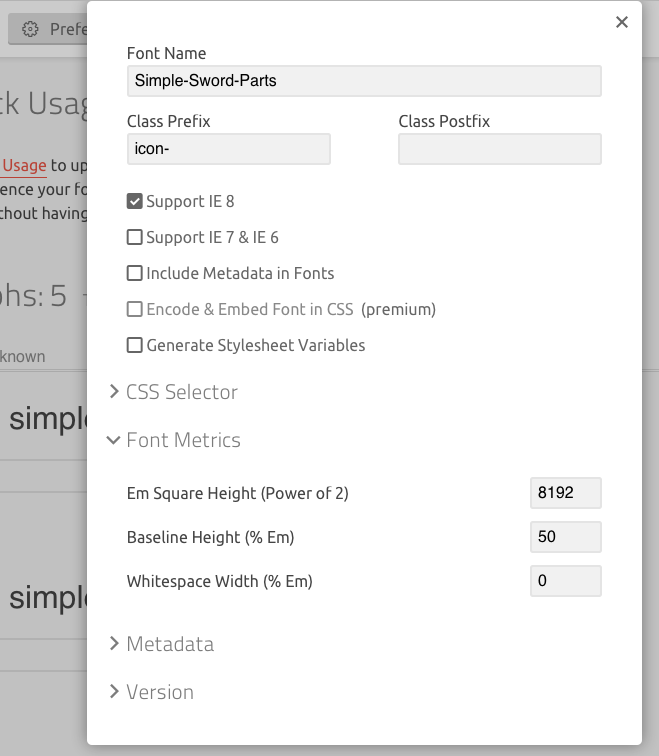
Task: Focus the Class Postfix field
Action: [x=499, y=149]
